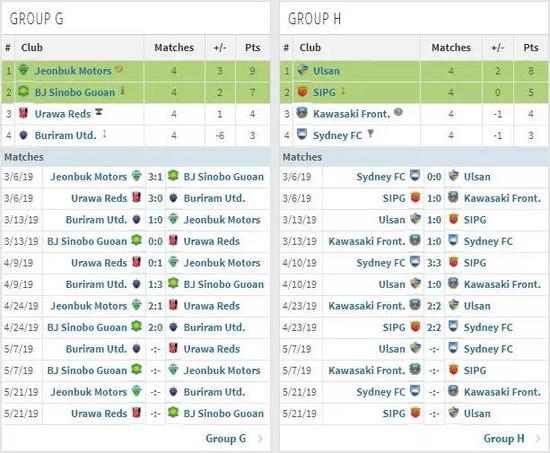This screenshot has height=453, width=550.
Task: Open Sydney FC vs SIPG 3:3 result
Action: pos(434,263)
